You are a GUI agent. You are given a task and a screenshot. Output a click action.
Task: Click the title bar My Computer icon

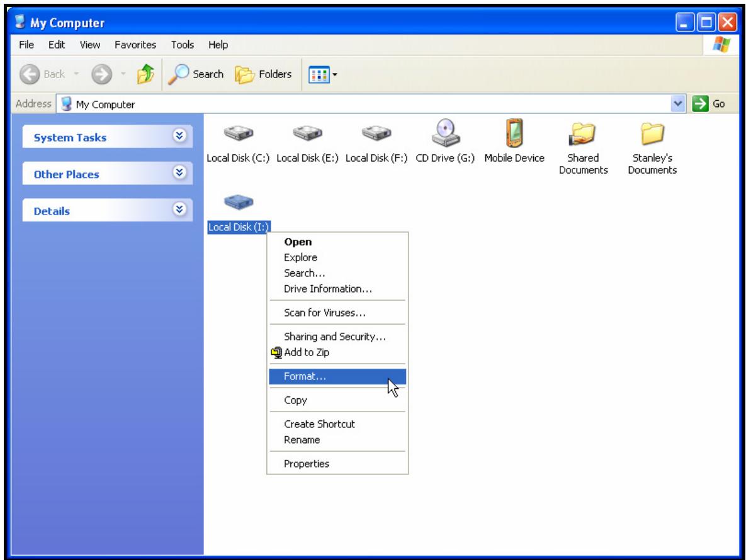point(20,22)
